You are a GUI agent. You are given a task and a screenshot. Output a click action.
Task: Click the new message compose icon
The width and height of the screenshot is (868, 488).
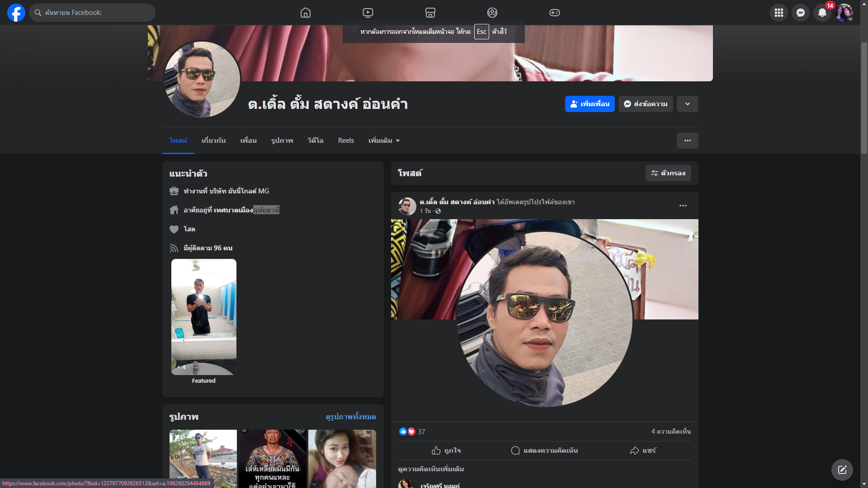[842, 470]
